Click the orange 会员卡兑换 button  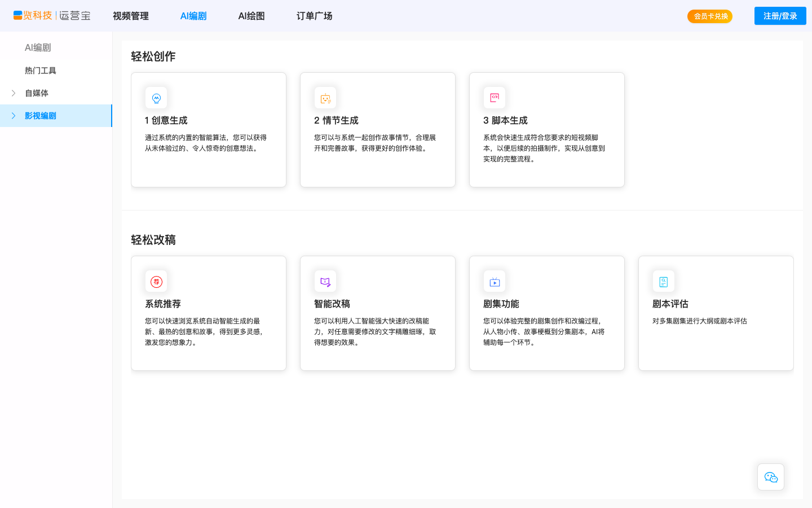click(x=710, y=16)
